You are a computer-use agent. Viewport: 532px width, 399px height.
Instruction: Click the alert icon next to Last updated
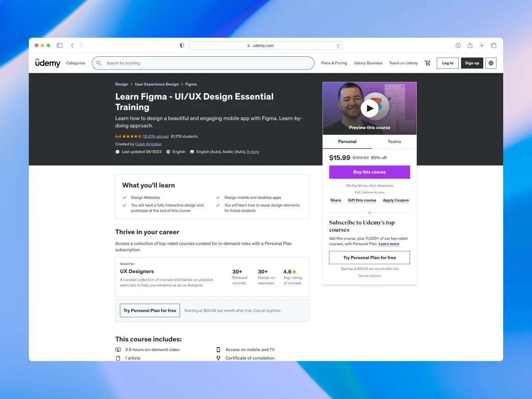point(117,152)
